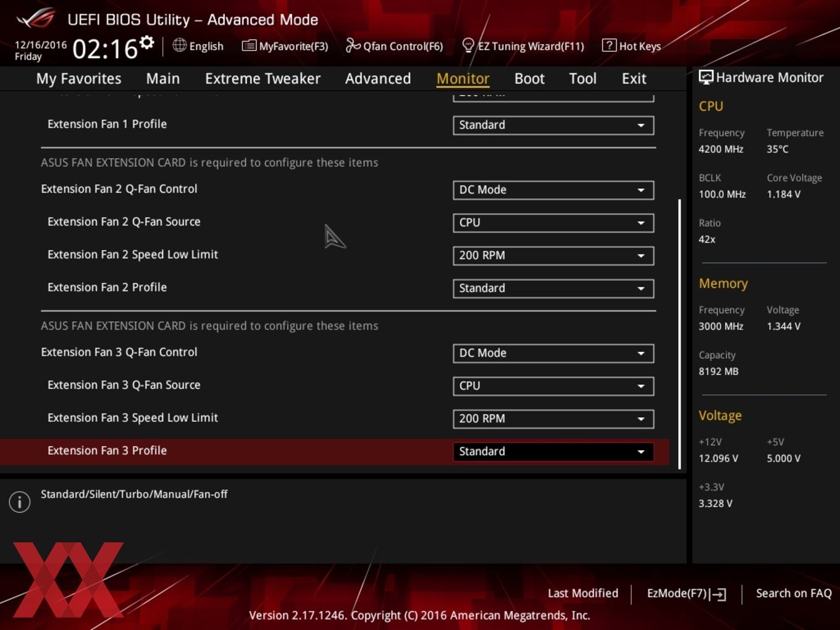This screenshot has height=630, width=840.
Task: Select Extension Fan 2 Q-Fan Source label
Action: (124, 222)
